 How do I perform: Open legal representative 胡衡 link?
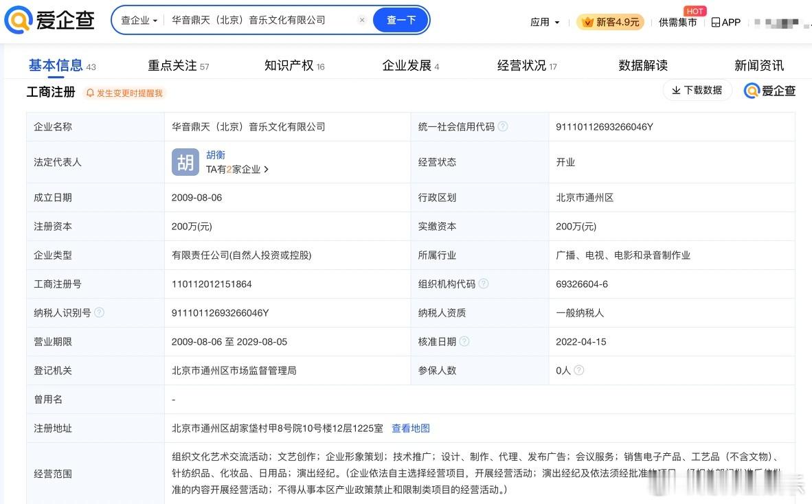click(216, 154)
